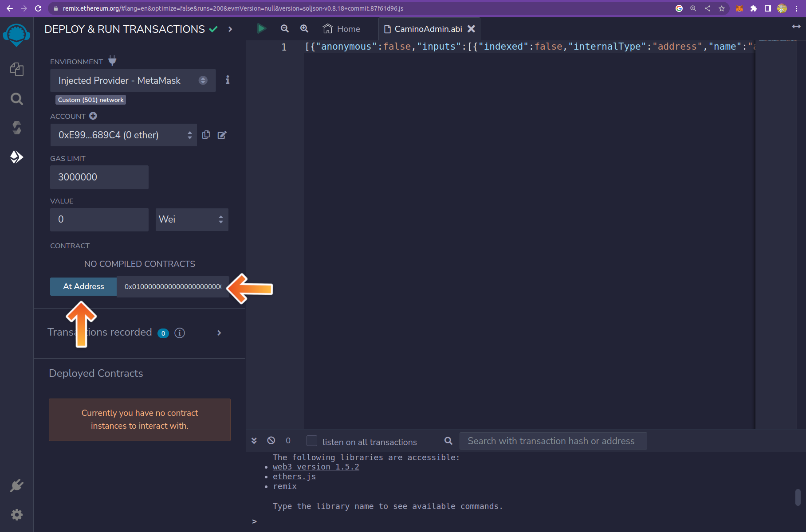806x532 pixels.
Task: Close the CaminoAdmin.abi tab
Action: click(x=471, y=29)
